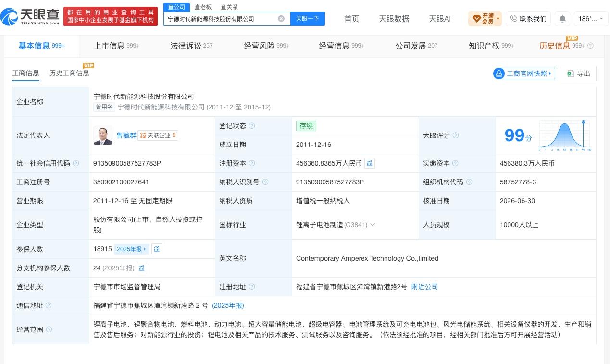Open the 工商官网快照 button

point(524,73)
